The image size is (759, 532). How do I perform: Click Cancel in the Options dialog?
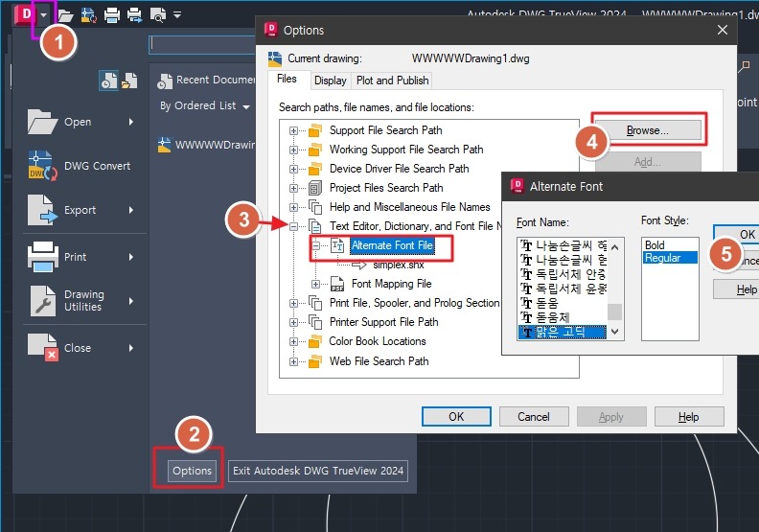pos(534,417)
